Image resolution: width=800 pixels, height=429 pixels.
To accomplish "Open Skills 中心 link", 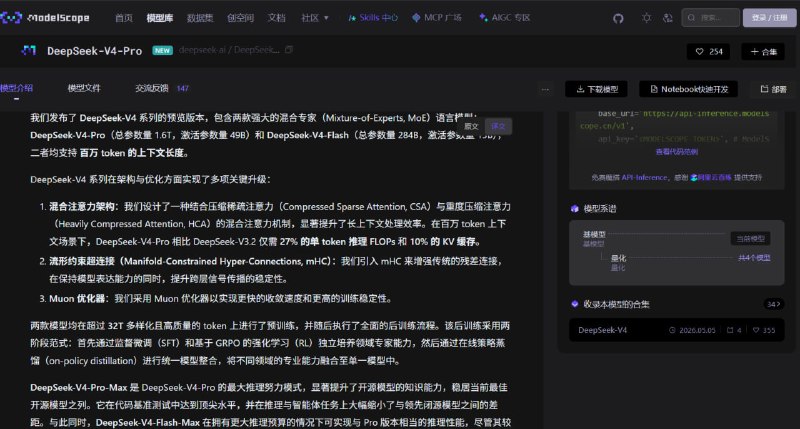I will click(x=373, y=18).
